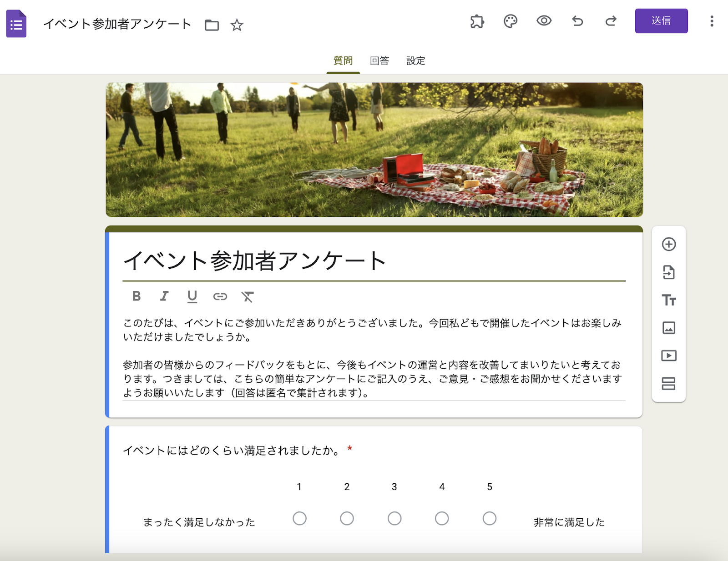
Task: Add a new question
Action: (668, 245)
